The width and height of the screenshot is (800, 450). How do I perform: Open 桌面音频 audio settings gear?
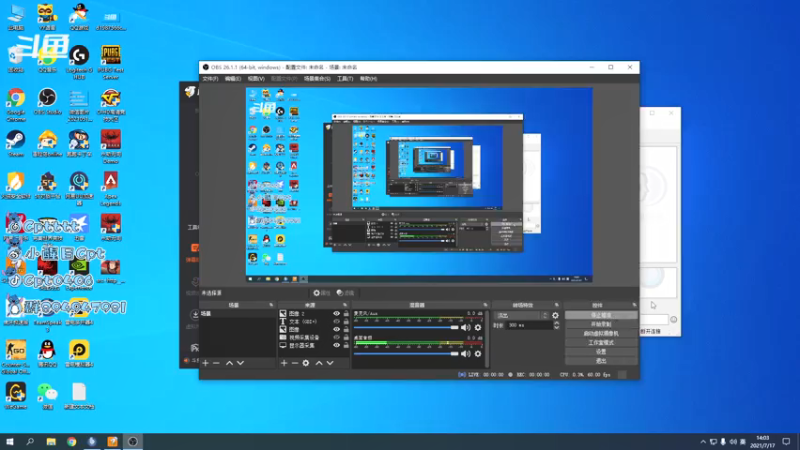tap(478, 354)
